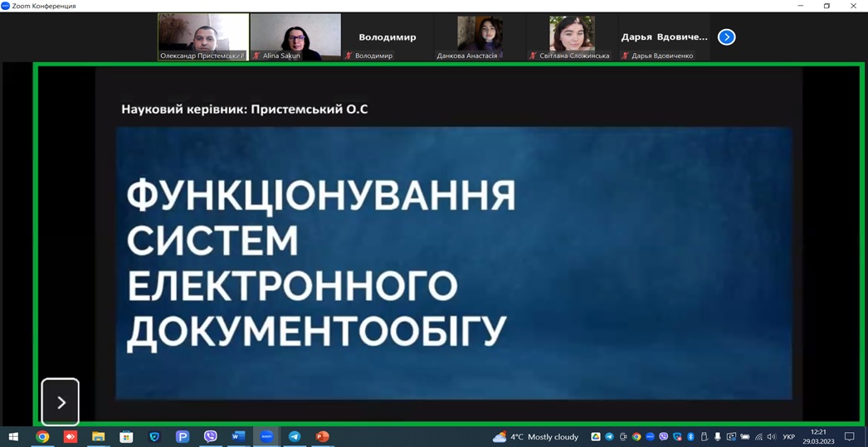Open Wi-Fi network settings in tray
Screen dimensions: 868x447
coord(758,437)
